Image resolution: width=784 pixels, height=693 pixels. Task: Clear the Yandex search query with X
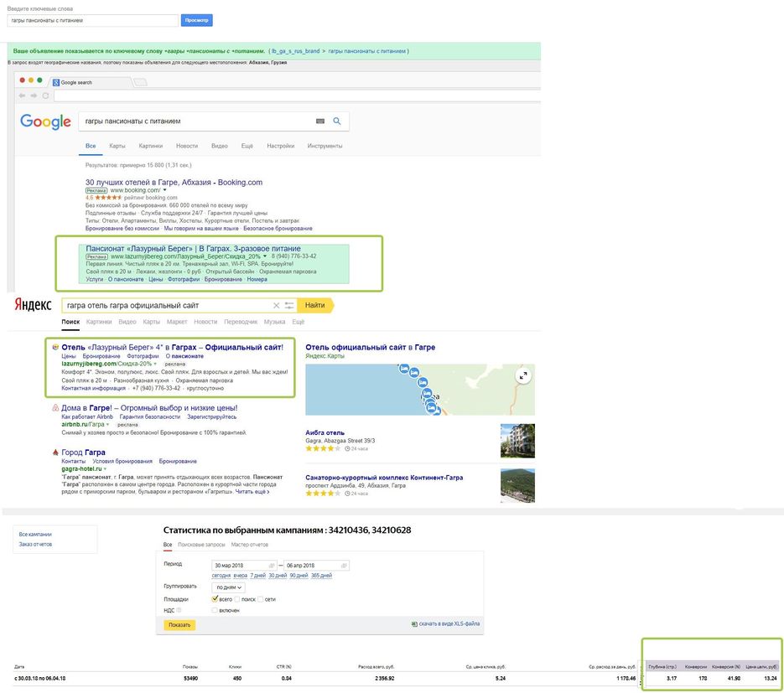click(276, 305)
